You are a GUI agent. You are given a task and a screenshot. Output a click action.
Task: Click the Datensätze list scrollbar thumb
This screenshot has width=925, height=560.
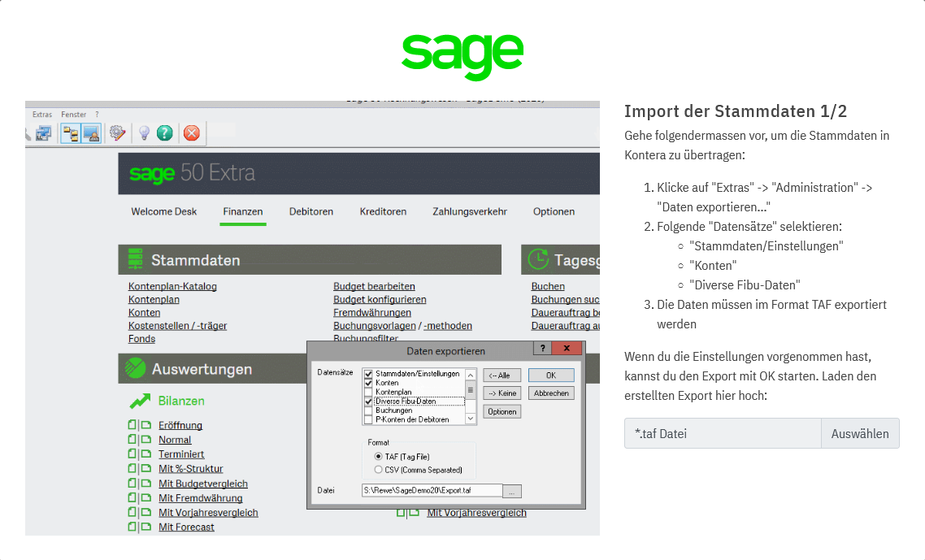coord(471,389)
